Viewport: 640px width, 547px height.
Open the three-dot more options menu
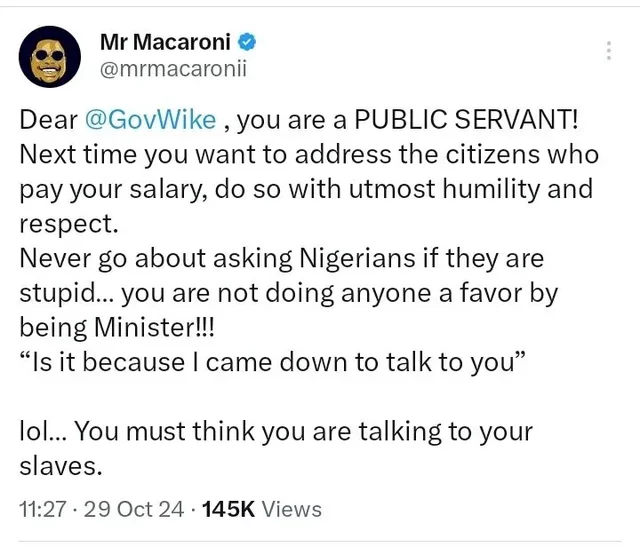tap(609, 50)
